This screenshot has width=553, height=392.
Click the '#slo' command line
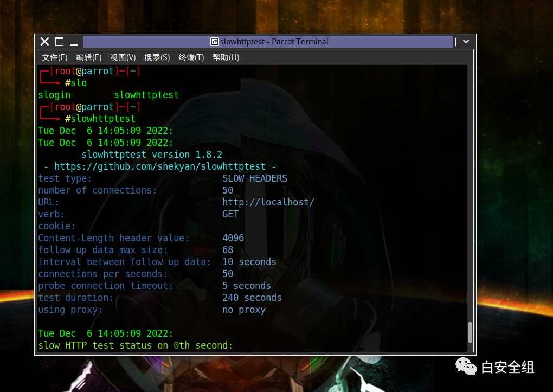click(x=76, y=83)
